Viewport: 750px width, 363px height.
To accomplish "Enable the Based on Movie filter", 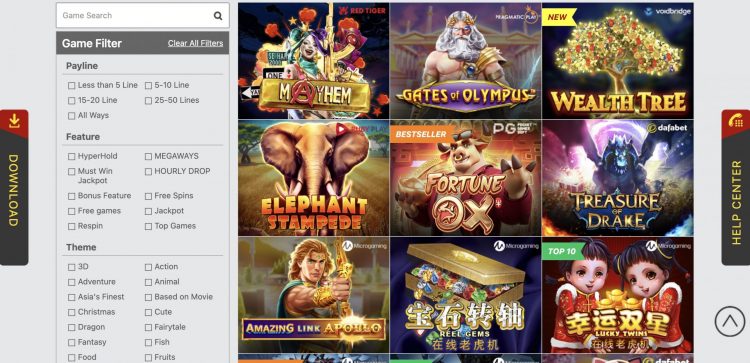I will tap(148, 297).
